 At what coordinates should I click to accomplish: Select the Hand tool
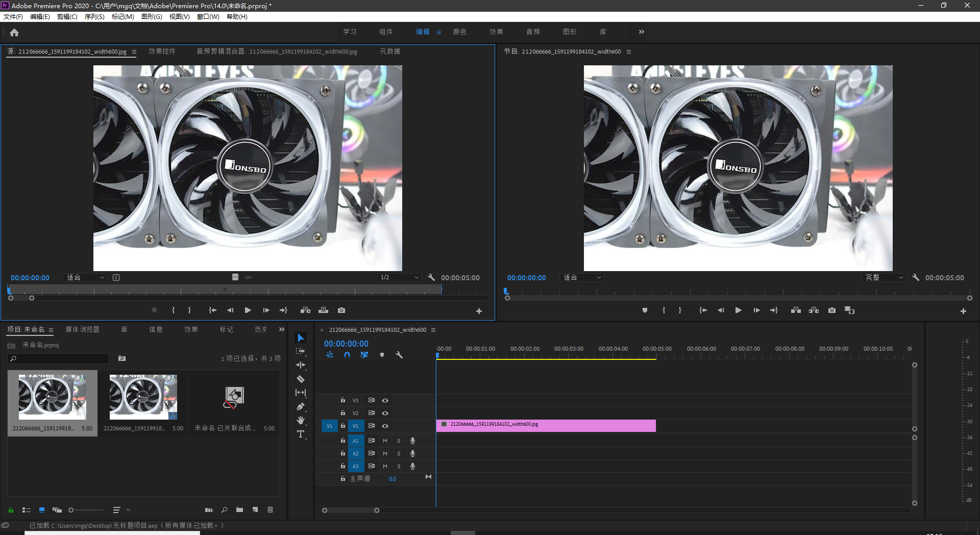tap(301, 420)
